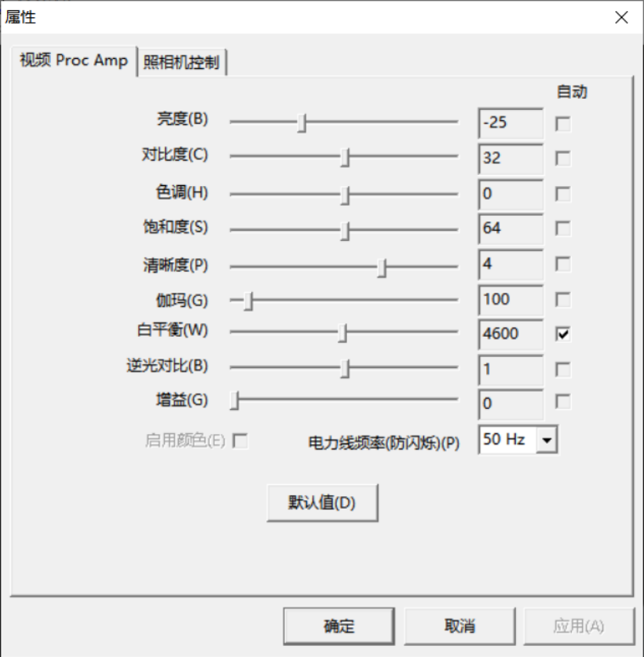
Task: Enable auto checkbox for 亮度(B)
Action: (562, 123)
